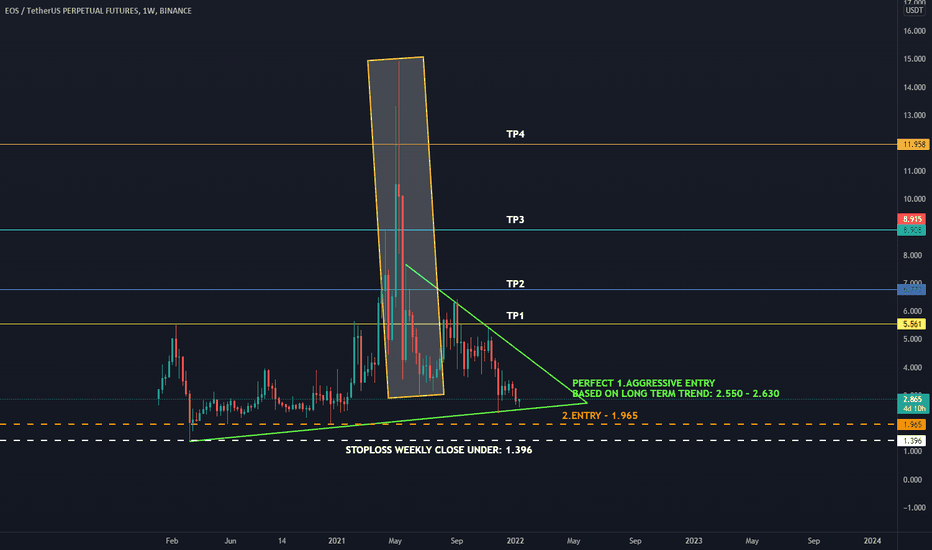This screenshot has height=550, width=932.
Task: Select the 2.ENTRY - 1.965 orange text
Action: click(600, 416)
